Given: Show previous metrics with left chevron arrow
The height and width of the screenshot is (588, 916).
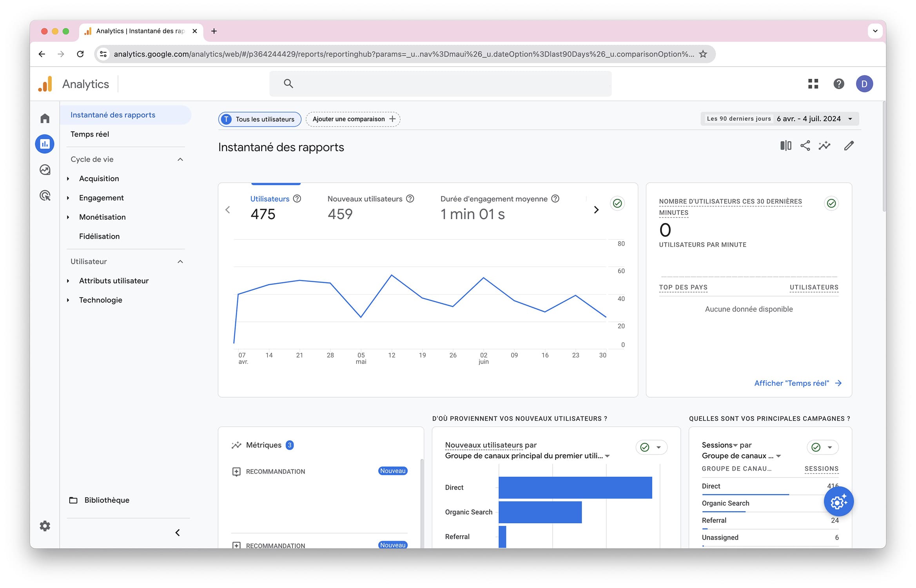Looking at the screenshot, I should tap(228, 210).
